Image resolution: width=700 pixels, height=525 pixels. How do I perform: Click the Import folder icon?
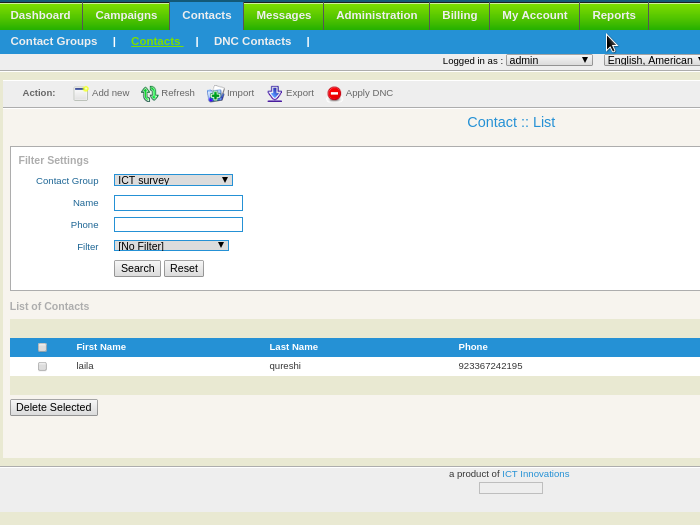coord(215,93)
